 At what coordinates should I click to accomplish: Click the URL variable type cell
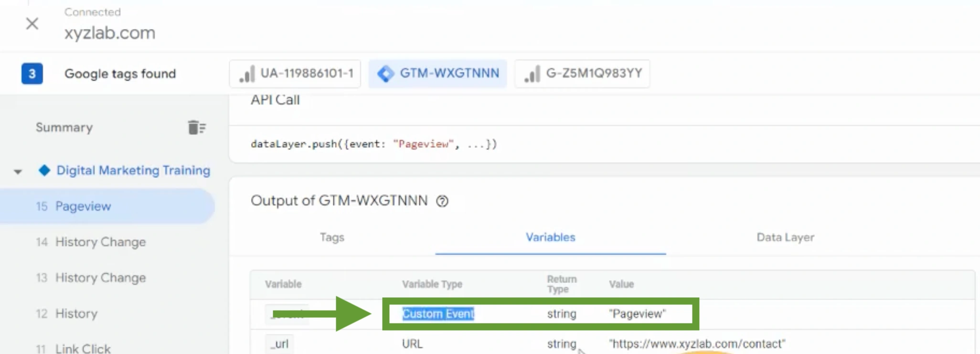412,344
